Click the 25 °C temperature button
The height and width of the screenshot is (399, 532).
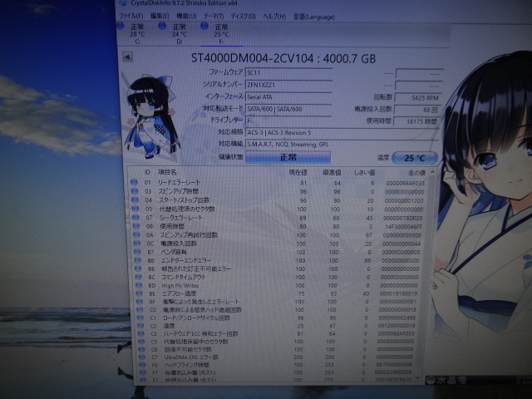click(415, 158)
